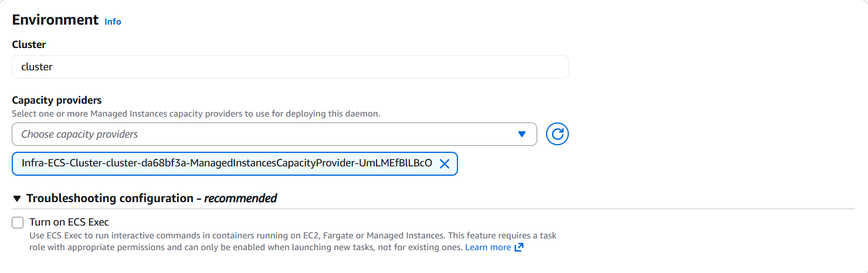
Task: Select the Infra-ECS-Cluster capacity provider chip label
Action: coord(227,164)
